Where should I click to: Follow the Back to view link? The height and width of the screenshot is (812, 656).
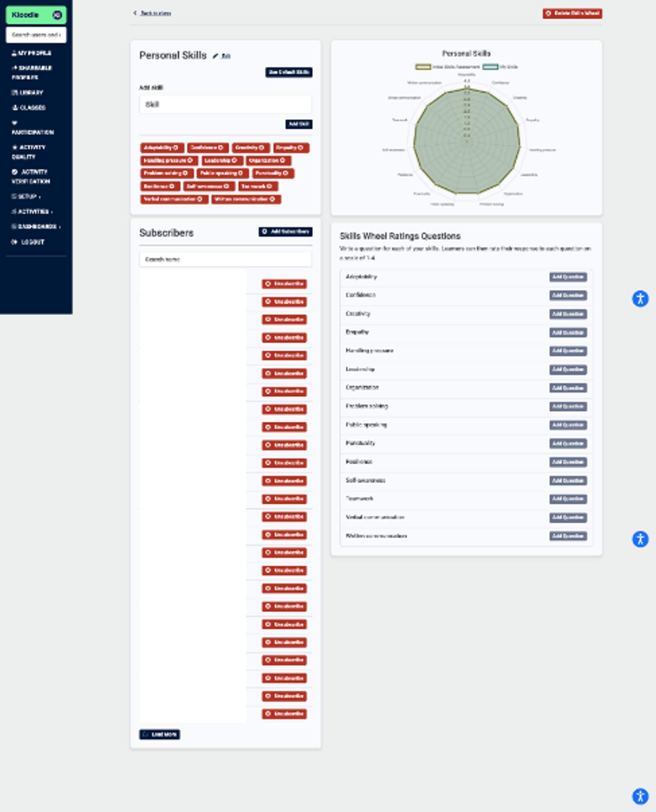[x=152, y=13]
